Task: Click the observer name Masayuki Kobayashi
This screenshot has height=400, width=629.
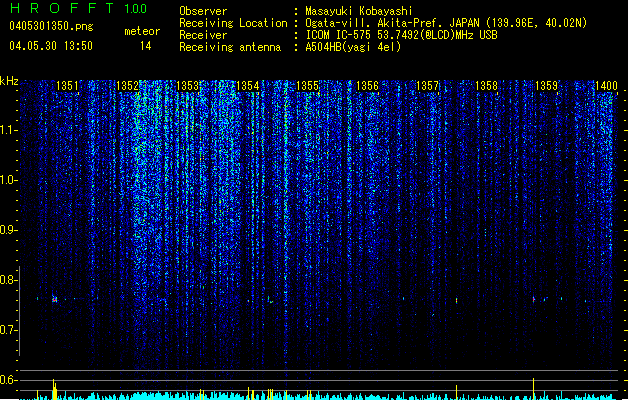Action: (x=359, y=11)
